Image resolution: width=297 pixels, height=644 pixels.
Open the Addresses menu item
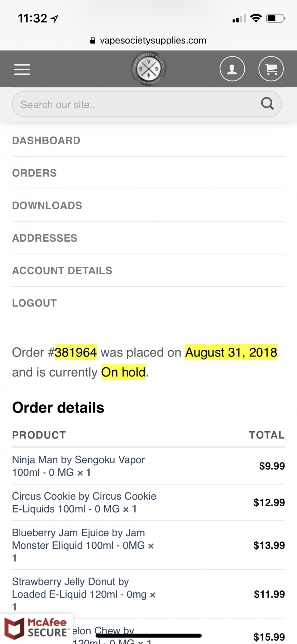[45, 238]
